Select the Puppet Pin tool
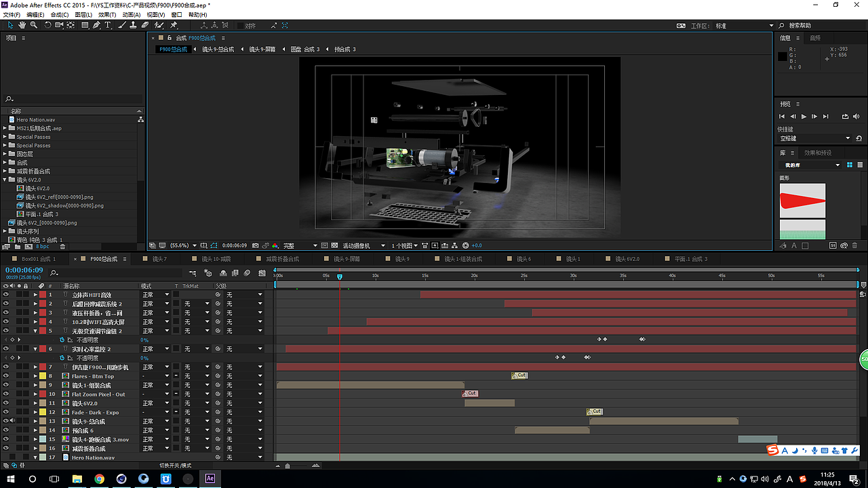The width and height of the screenshot is (868, 488). coord(174,25)
